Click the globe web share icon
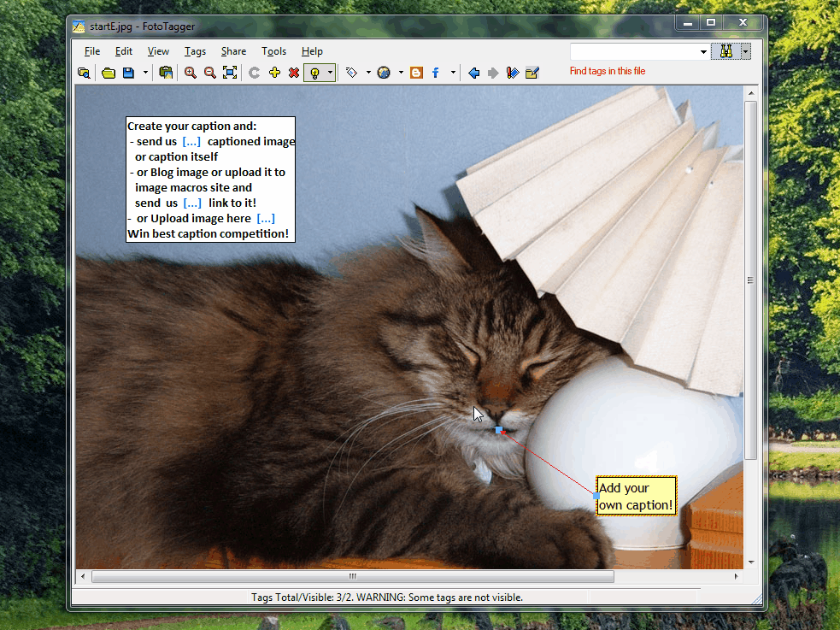Screen dimensions: 840x630 [x=384, y=73]
